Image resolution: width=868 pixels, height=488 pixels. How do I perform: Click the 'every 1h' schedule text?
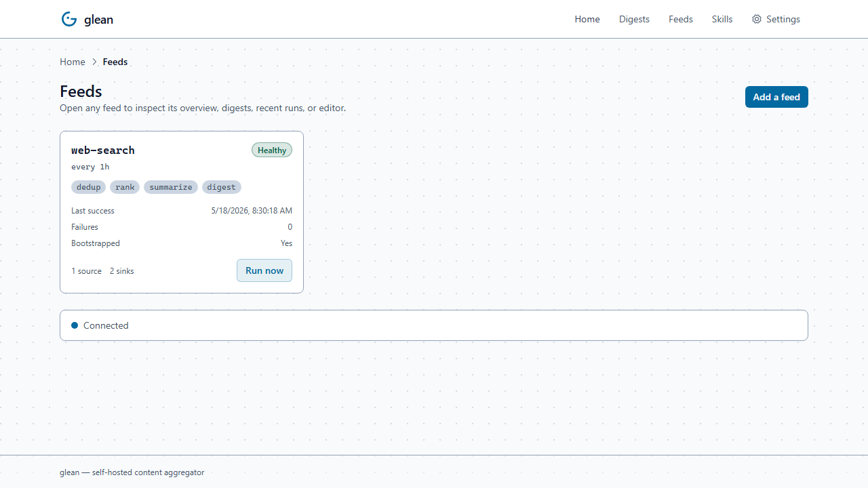[90, 167]
